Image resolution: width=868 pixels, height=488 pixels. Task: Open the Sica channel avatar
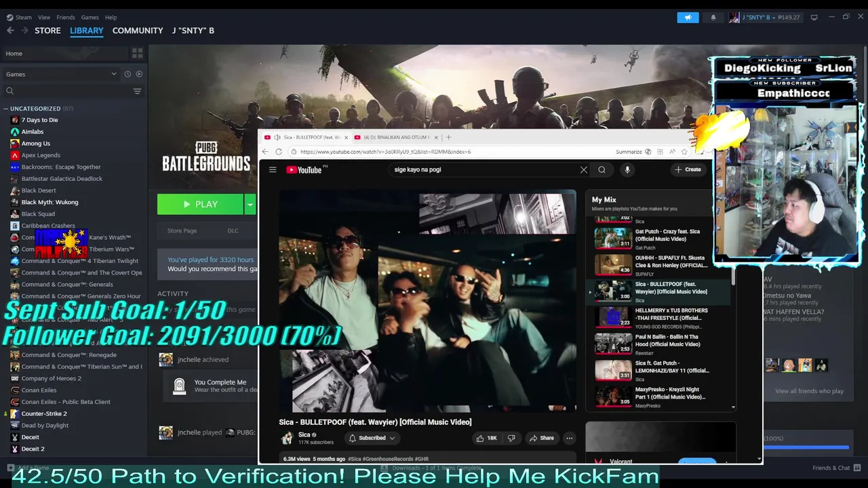click(287, 438)
